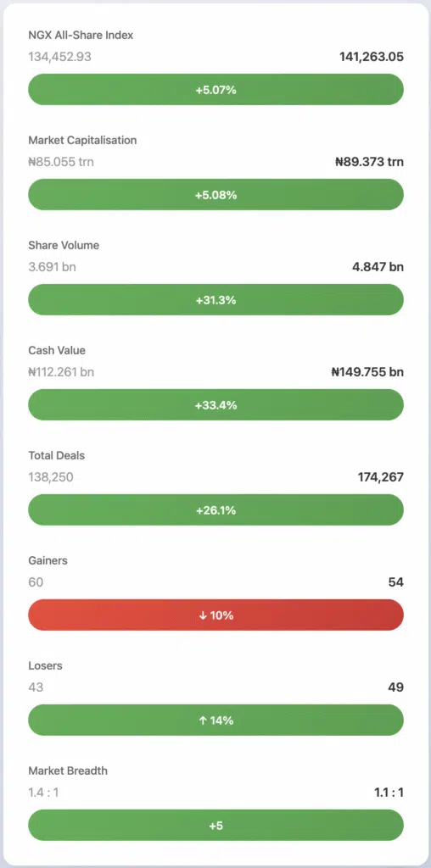Click the previous Gainers count 60

coord(36,581)
